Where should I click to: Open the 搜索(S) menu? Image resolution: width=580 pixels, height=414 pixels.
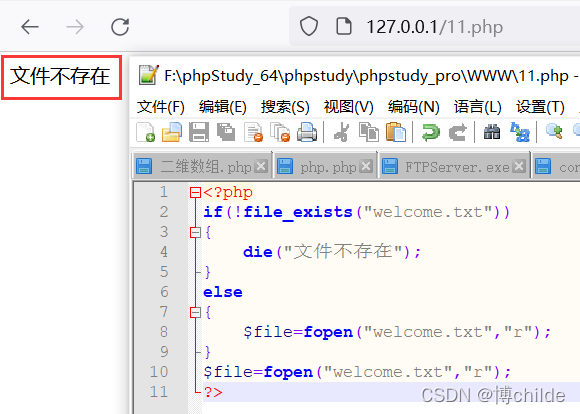(285, 107)
